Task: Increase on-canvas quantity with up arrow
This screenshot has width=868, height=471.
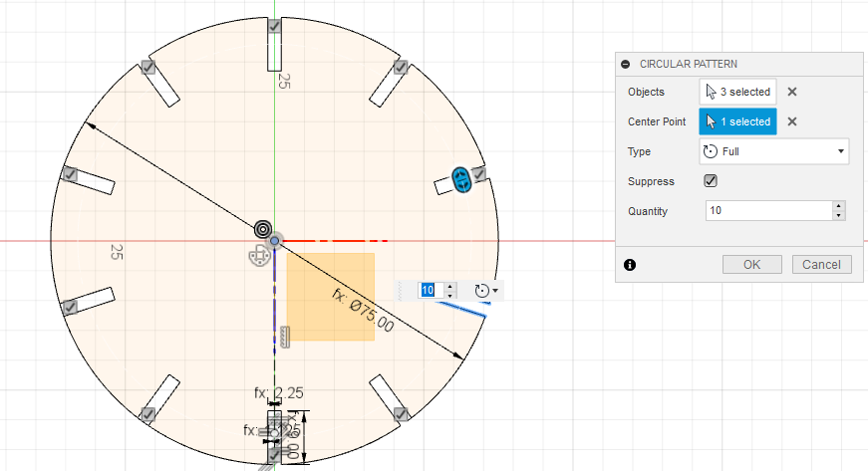Action: pos(450,287)
